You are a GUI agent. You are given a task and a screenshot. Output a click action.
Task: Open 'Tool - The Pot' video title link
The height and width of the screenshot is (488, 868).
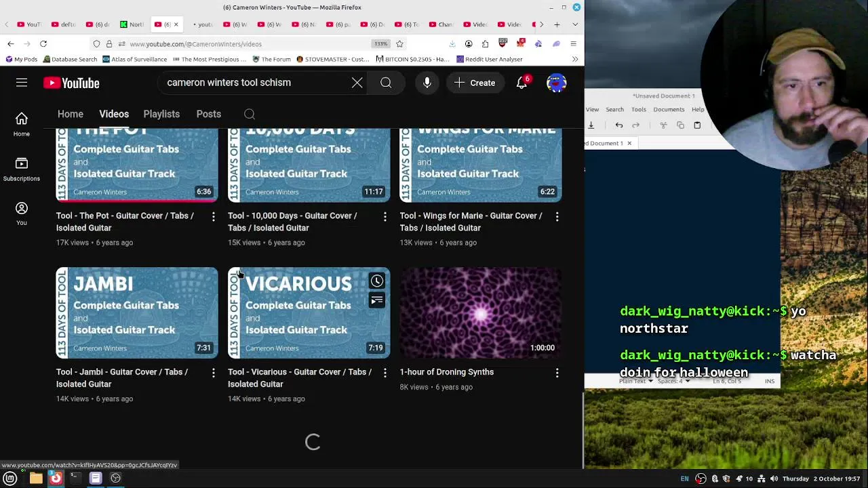click(125, 222)
